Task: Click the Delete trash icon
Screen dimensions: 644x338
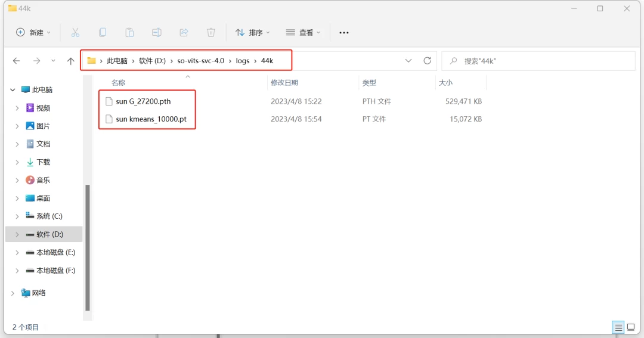Action: tap(210, 32)
